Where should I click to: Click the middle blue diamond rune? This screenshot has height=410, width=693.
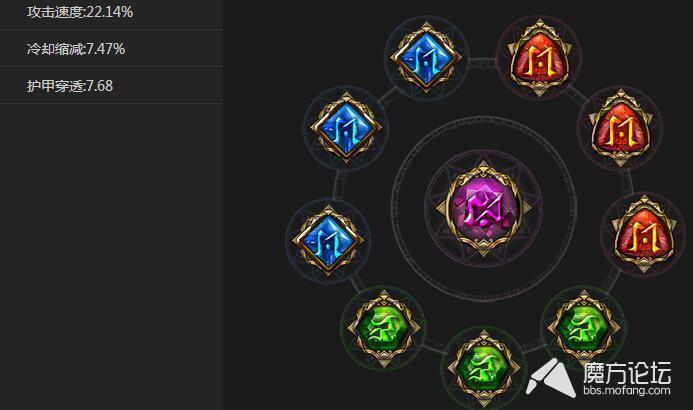[346, 128]
